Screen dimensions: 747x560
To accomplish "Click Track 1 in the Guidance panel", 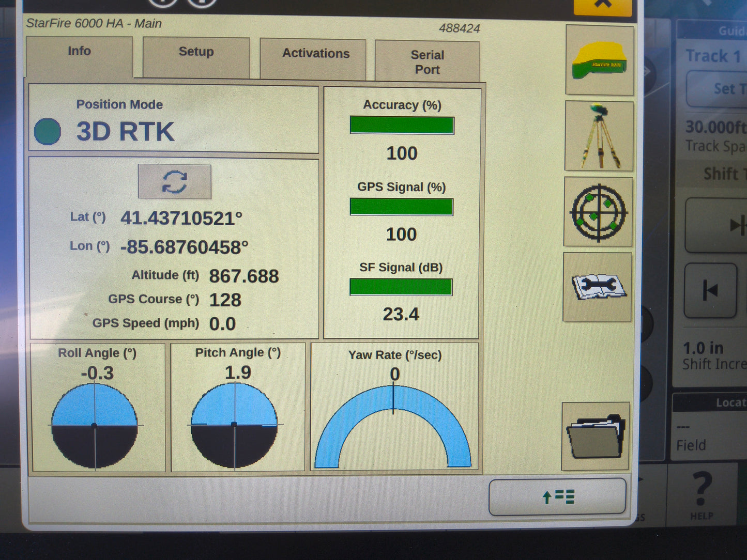I will click(713, 56).
